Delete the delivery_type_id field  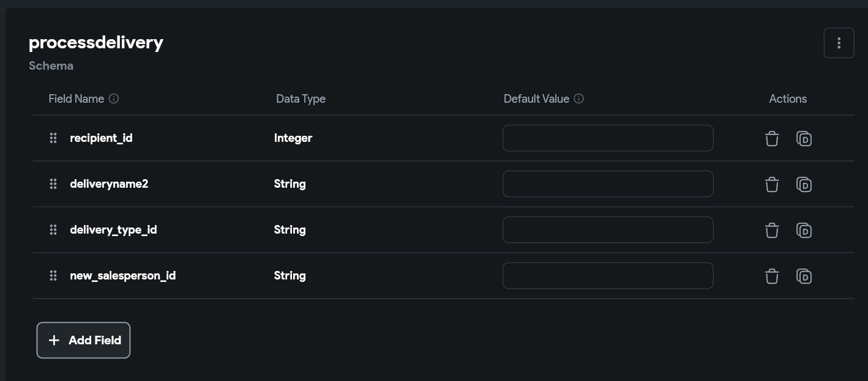pos(772,230)
